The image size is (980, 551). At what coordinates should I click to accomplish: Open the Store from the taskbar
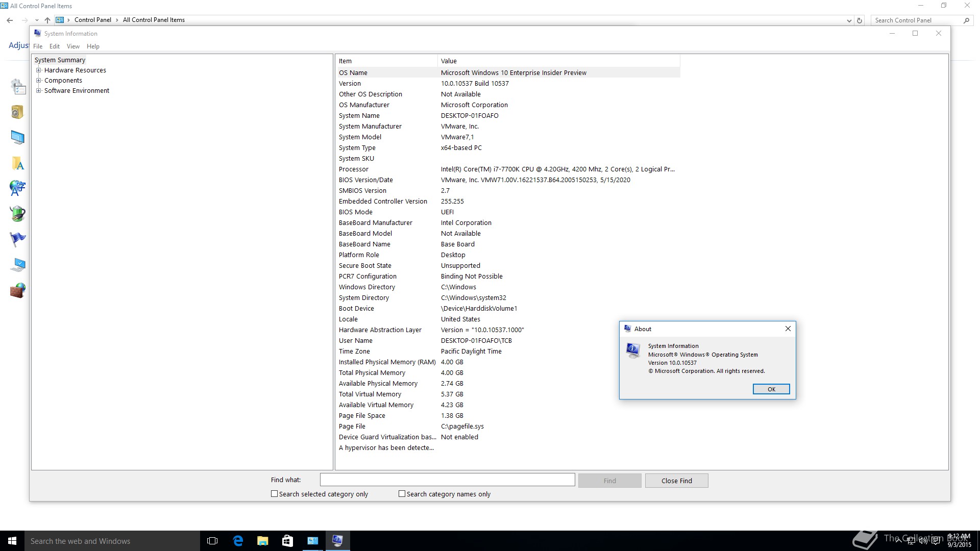click(x=287, y=541)
